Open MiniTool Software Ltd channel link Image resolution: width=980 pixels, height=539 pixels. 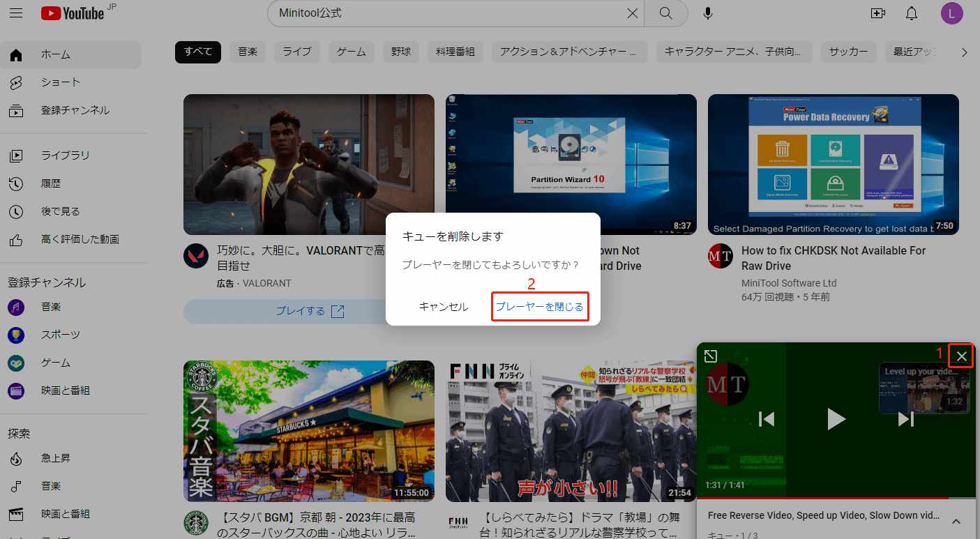click(x=789, y=283)
